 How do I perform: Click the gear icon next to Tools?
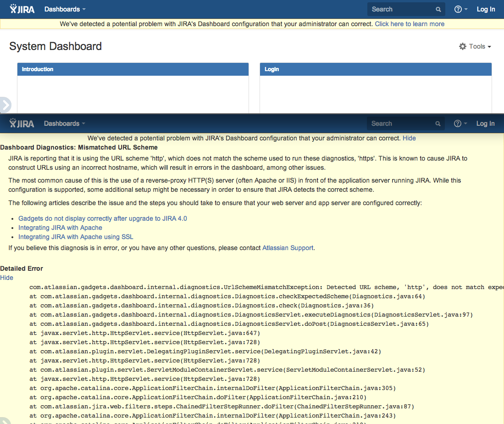[463, 46]
